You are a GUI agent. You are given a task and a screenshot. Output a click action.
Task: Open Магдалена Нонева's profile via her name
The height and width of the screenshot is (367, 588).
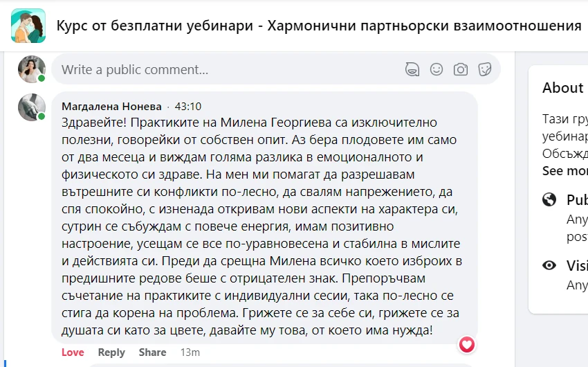(x=111, y=106)
